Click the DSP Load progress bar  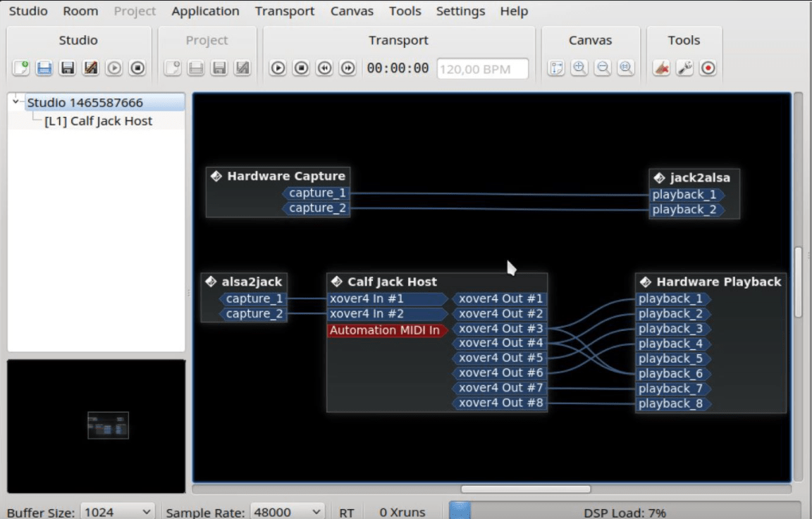[625, 511]
